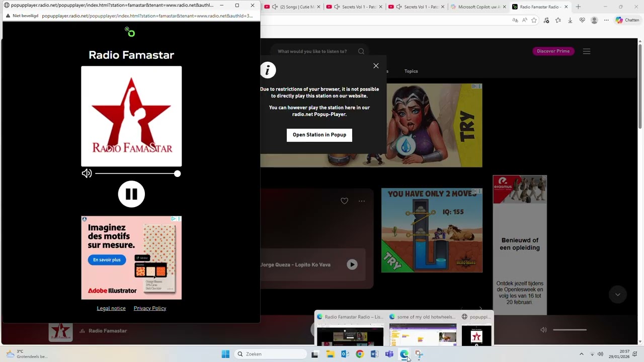
Task: Open Microsoft Word from the taskbar
Action: point(374,354)
